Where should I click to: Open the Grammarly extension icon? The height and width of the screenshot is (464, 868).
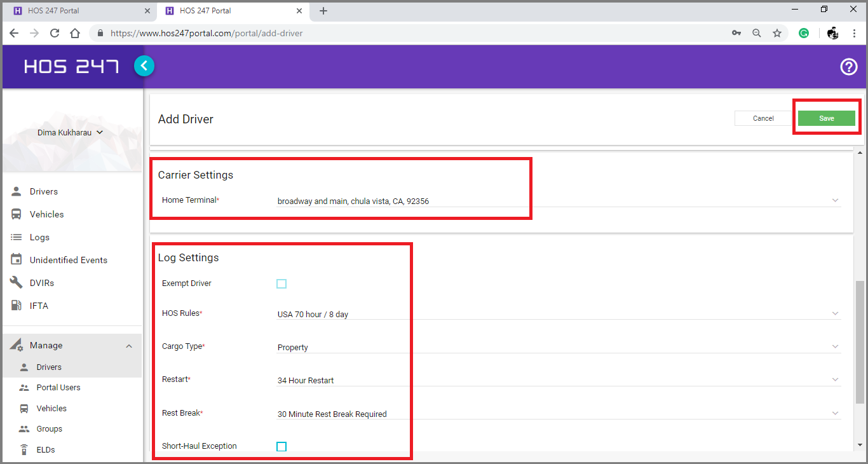(x=804, y=33)
